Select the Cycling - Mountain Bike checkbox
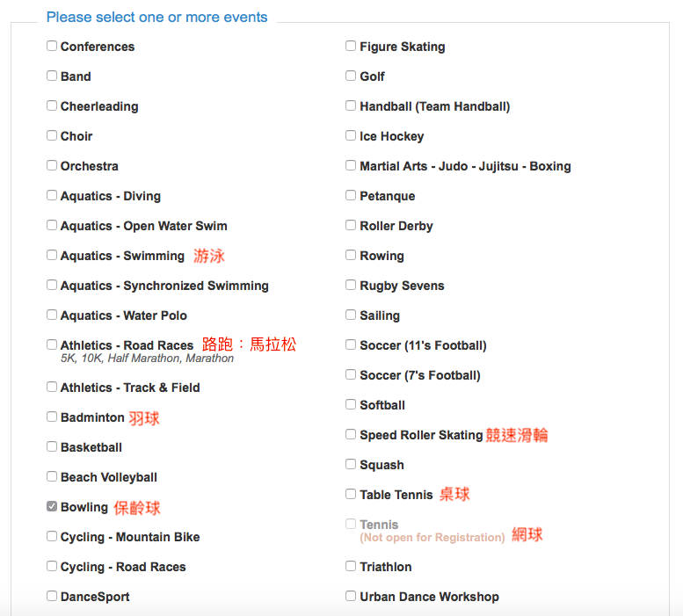 click(x=52, y=536)
